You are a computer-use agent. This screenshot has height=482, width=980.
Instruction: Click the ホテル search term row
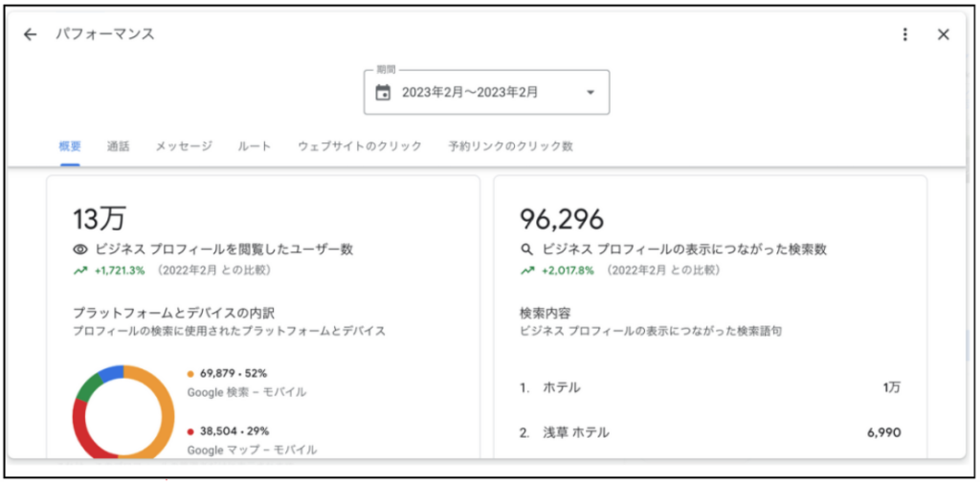pos(709,387)
